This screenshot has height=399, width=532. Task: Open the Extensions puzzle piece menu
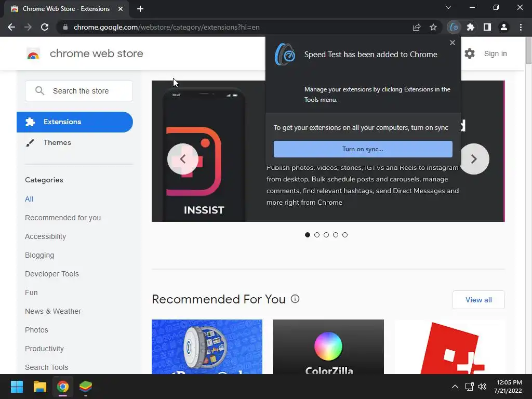pyautogui.click(x=471, y=27)
